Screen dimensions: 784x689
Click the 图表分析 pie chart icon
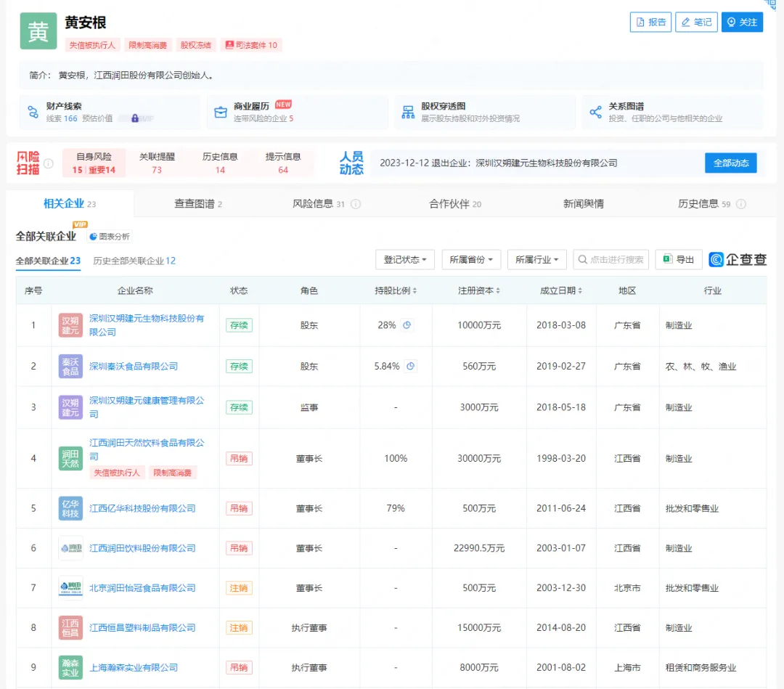click(93, 237)
